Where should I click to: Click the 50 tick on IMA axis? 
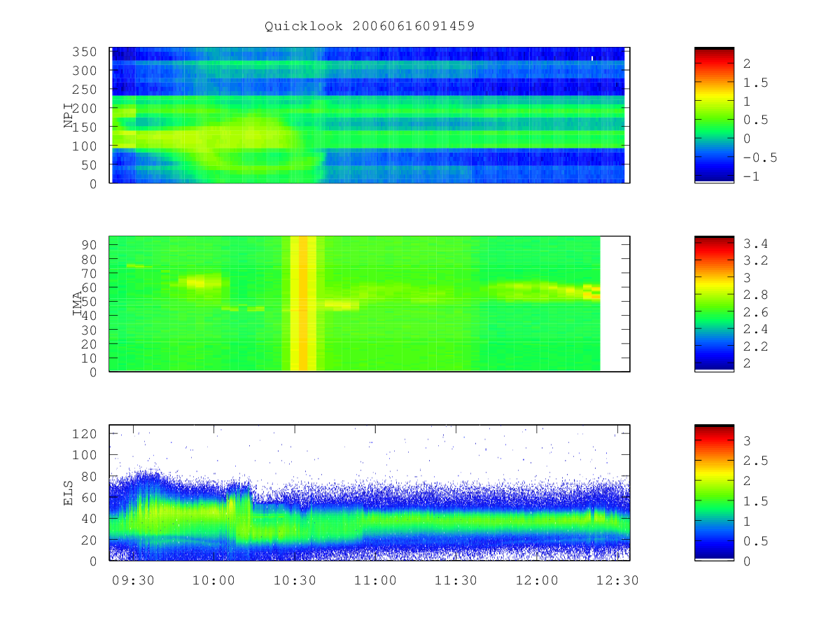point(91,301)
